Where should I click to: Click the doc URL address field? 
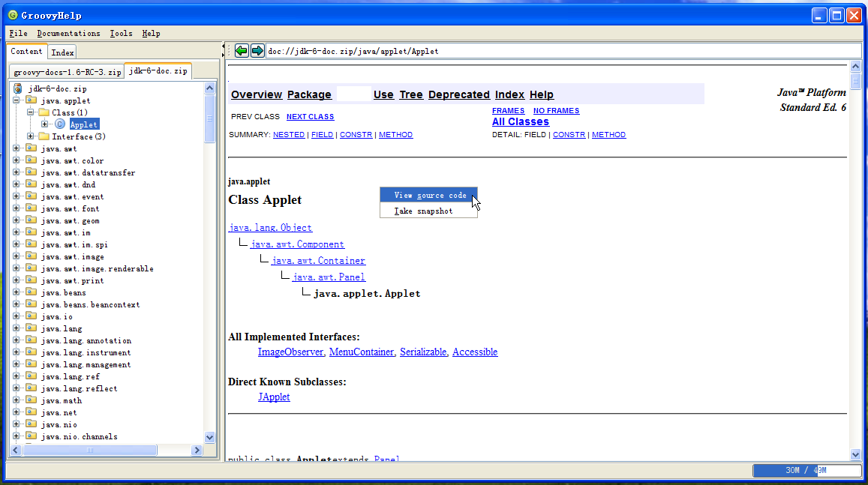(563, 51)
